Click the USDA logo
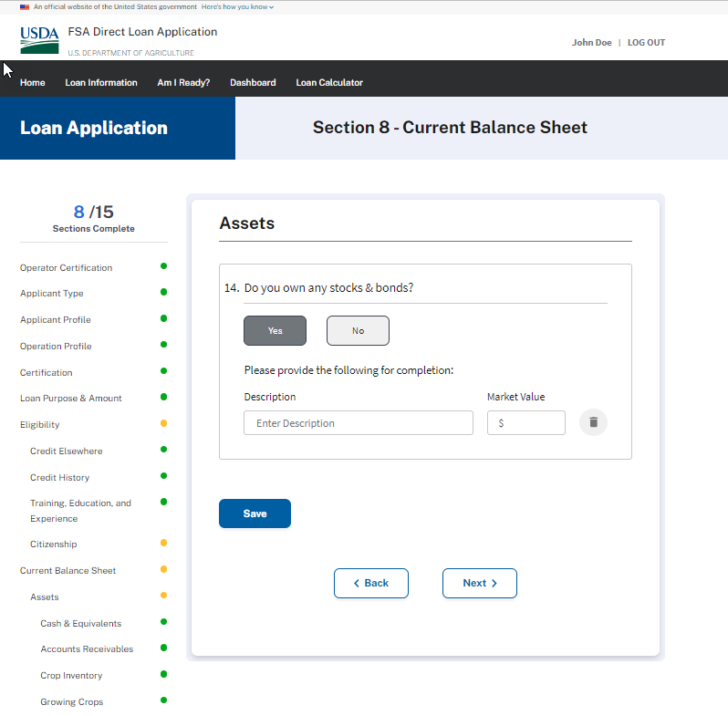The width and height of the screenshot is (728, 716). point(39,40)
